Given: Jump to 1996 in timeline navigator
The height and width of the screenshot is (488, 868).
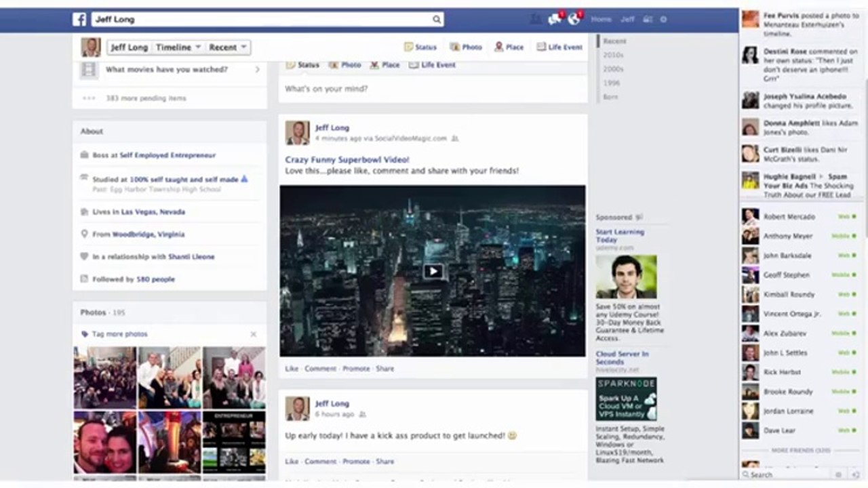Looking at the screenshot, I should [612, 83].
